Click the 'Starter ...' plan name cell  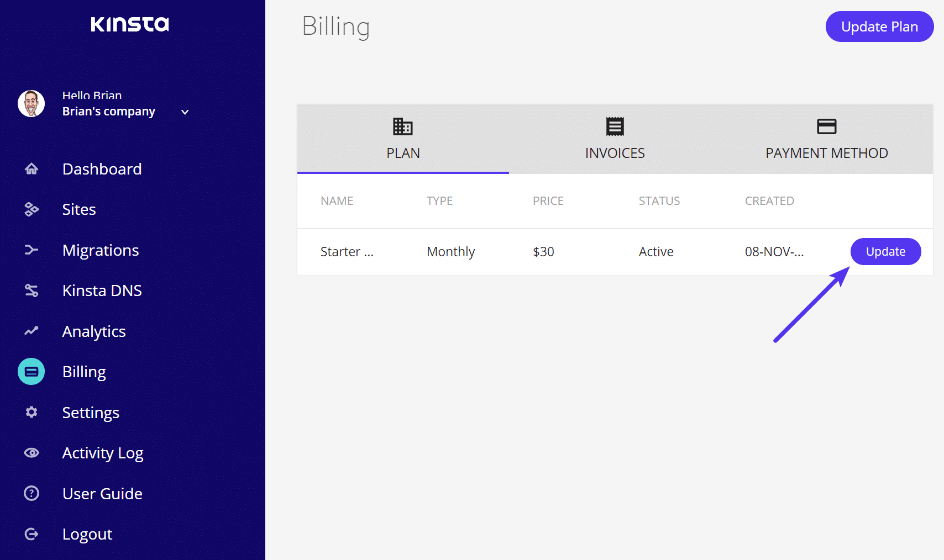(347, 252)
